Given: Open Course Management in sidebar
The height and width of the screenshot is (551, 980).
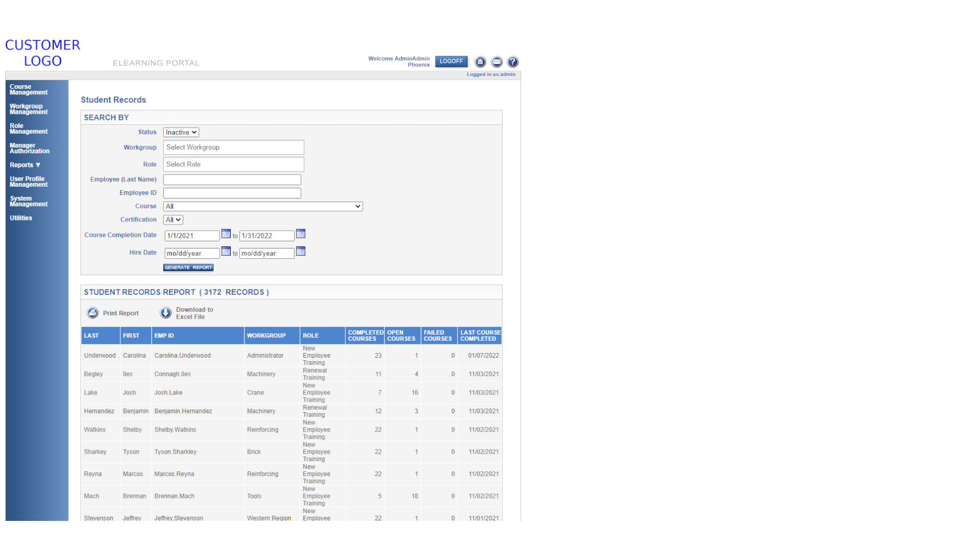Looking at the screenshot, I should [29, 90].
